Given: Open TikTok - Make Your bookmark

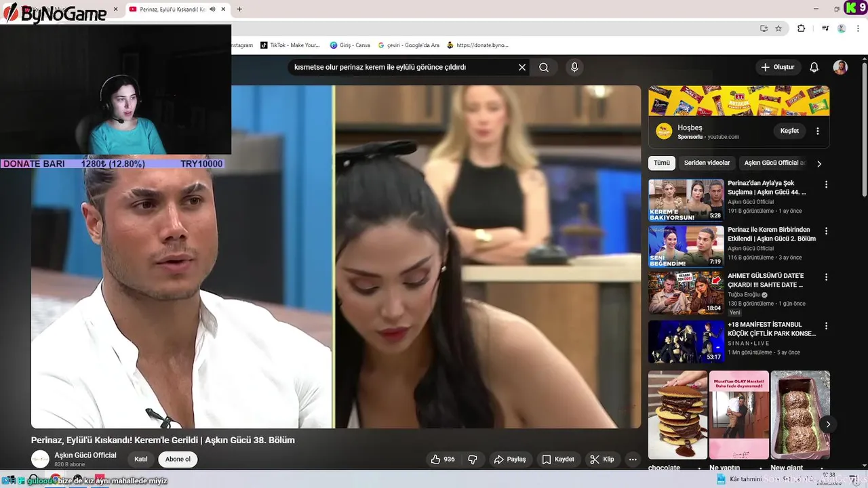Looking at the screenshot, I should click(x=290, y=45).
